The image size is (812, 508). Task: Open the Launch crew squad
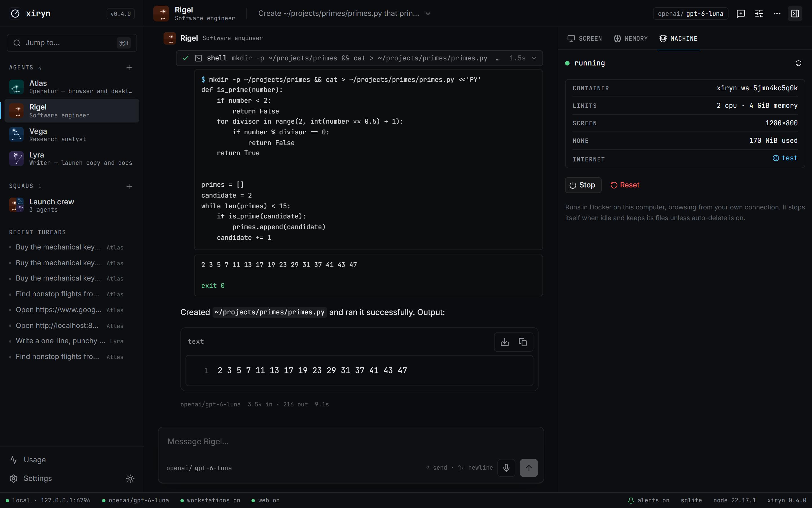point(72,205)
